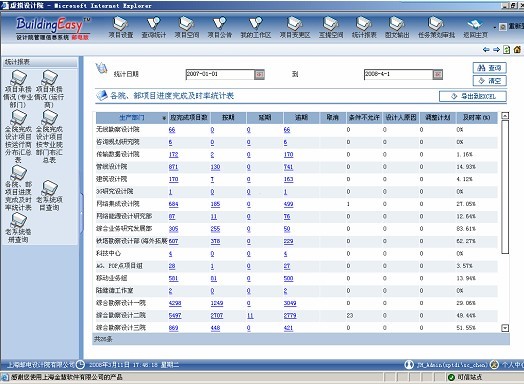Open 老系统卷册查询 in sidebar

[x=18, y=228]
